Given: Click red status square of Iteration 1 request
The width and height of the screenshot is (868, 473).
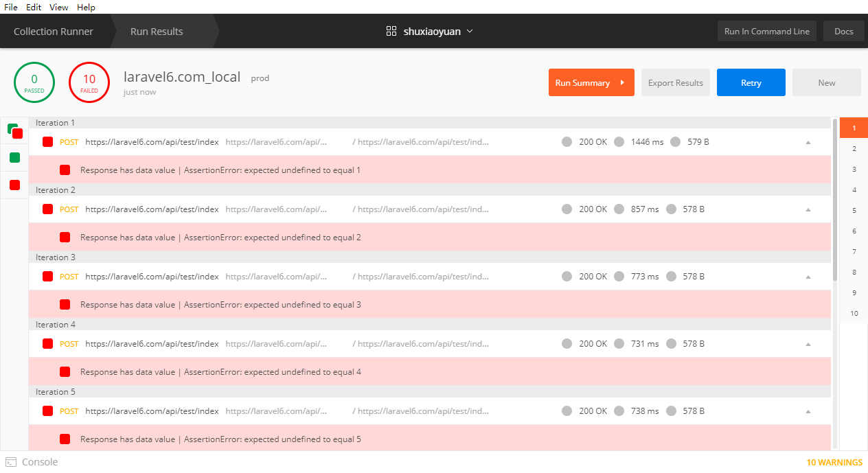Looking at the screenshot, I should 48,142.
